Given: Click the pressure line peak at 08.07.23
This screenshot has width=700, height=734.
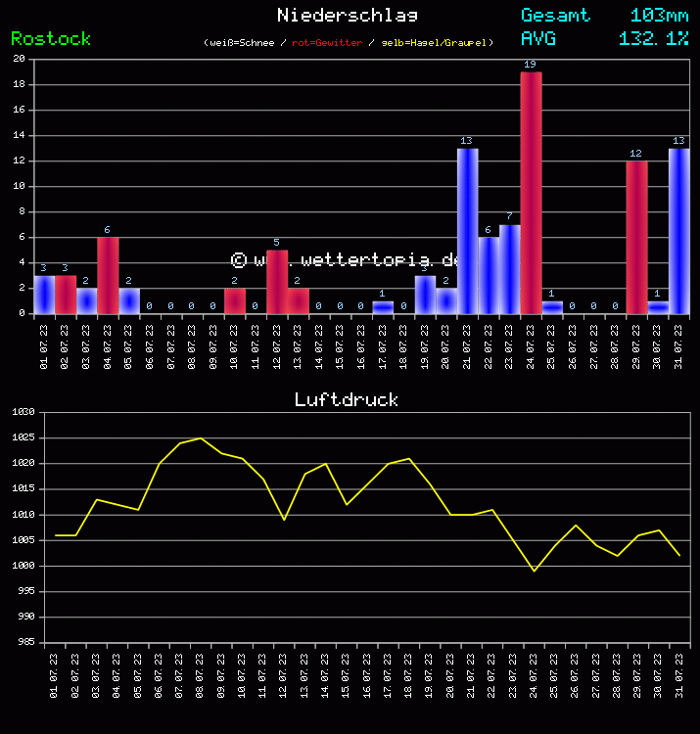Looking at the screenshot, I should (201, 438).
